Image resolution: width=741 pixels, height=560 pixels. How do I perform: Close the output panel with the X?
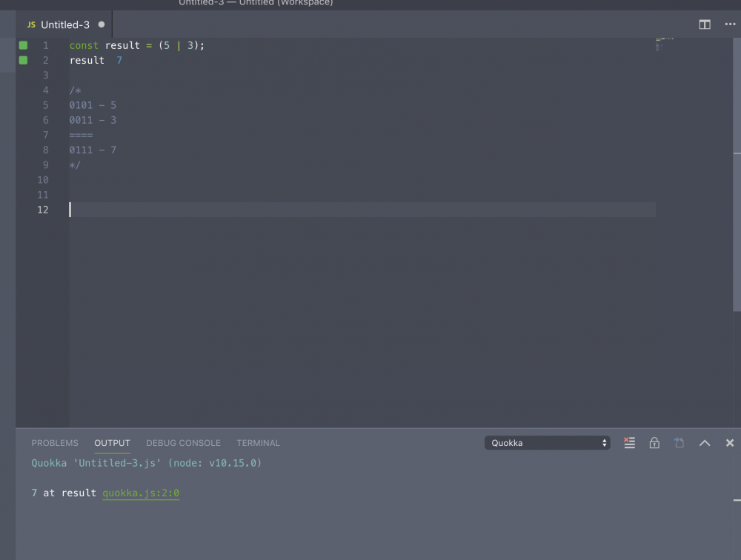[729, 442]
